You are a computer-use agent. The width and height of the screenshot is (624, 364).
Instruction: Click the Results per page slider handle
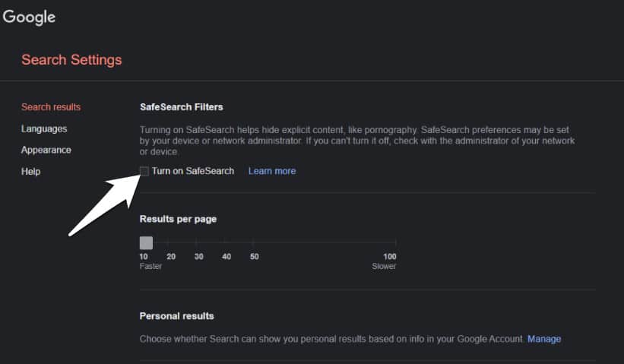(146, 242)
